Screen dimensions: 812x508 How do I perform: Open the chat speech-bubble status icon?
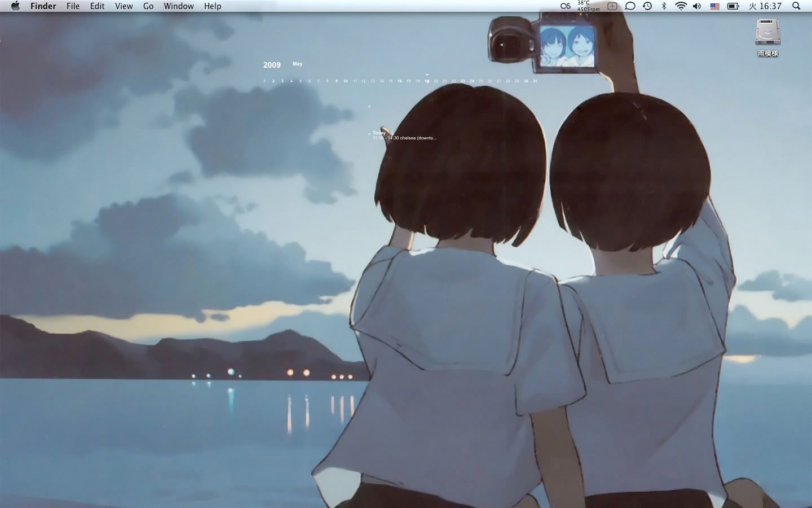tap(630, 6)
